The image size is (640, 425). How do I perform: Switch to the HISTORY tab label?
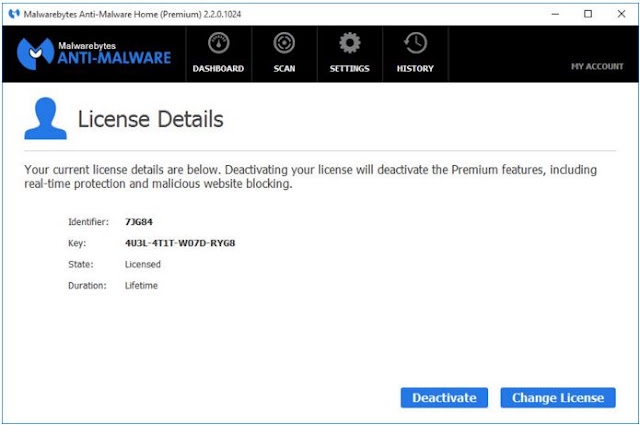coord(415,69)
